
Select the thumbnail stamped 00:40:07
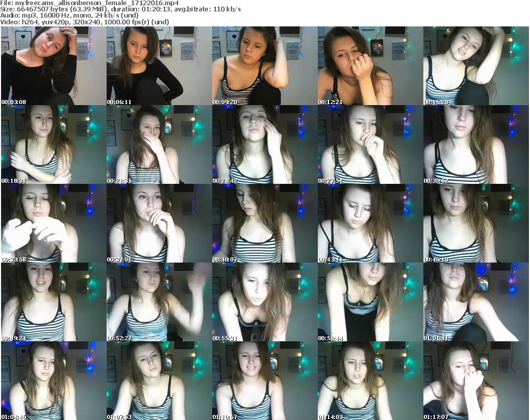[264, 223]
